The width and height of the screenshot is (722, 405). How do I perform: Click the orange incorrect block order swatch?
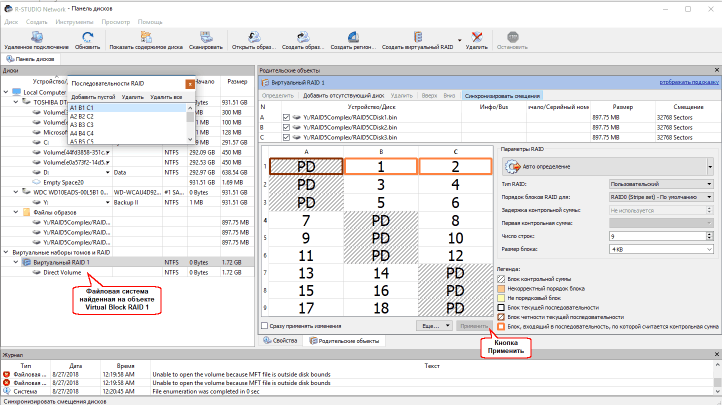coord(501,289)
